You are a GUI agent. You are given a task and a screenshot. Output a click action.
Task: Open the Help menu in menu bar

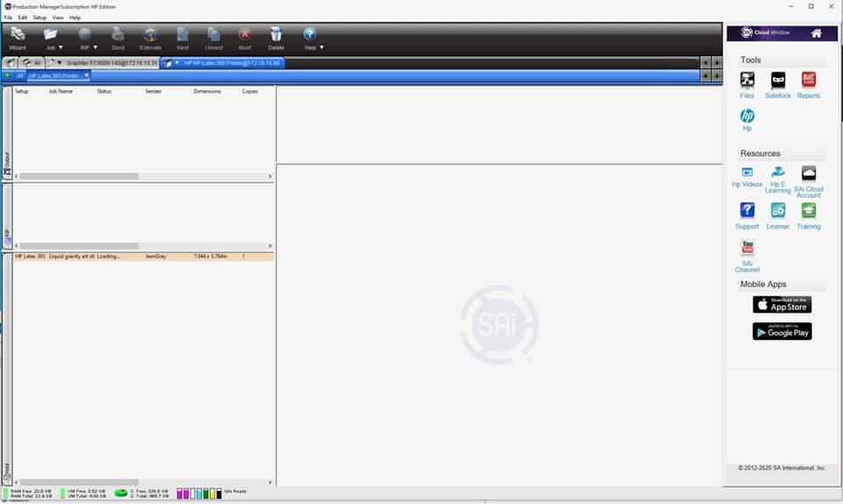75,18
